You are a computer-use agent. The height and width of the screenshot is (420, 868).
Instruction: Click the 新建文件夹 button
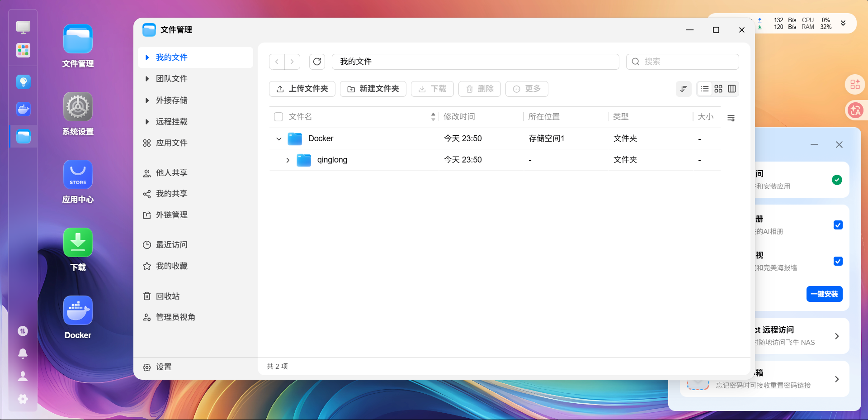tap(373, 89)
